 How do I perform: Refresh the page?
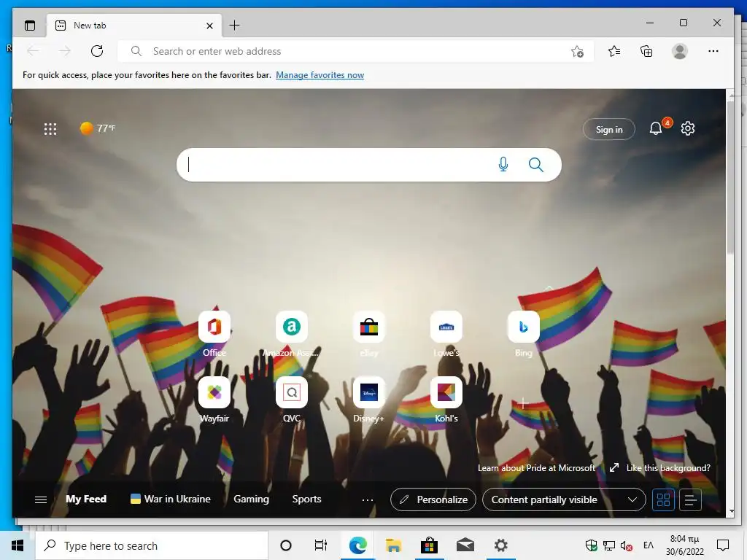(x=97, y=51)
